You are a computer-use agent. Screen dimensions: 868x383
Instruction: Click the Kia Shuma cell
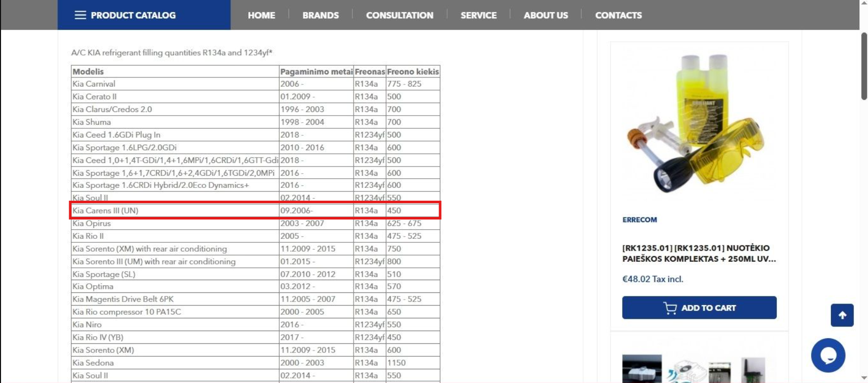pyautogui.click(x=175, y=122)
